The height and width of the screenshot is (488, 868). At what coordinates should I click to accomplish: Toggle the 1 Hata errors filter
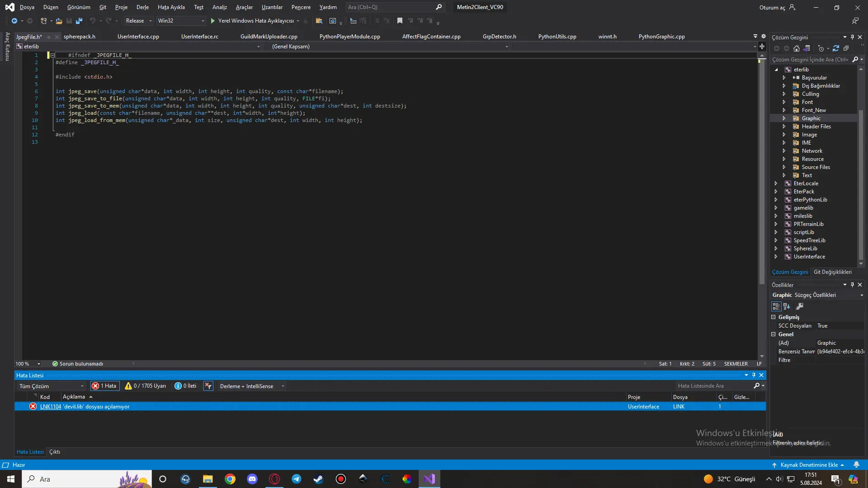click(105, 386)
